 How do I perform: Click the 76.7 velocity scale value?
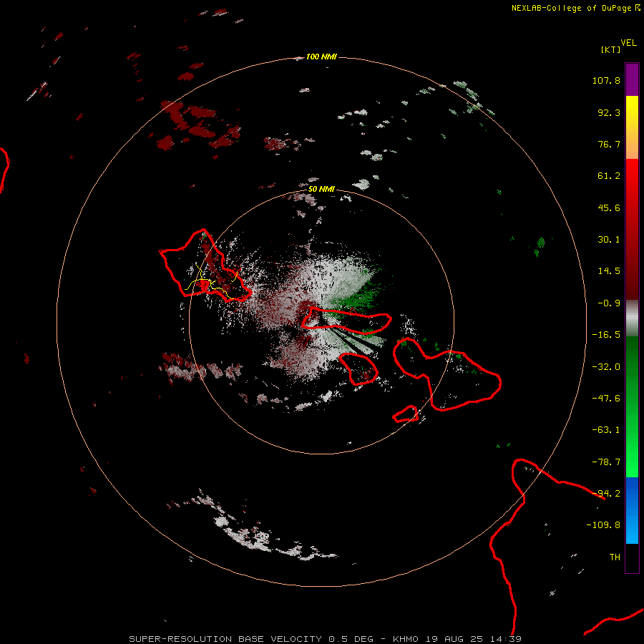[x=609, y=144]
